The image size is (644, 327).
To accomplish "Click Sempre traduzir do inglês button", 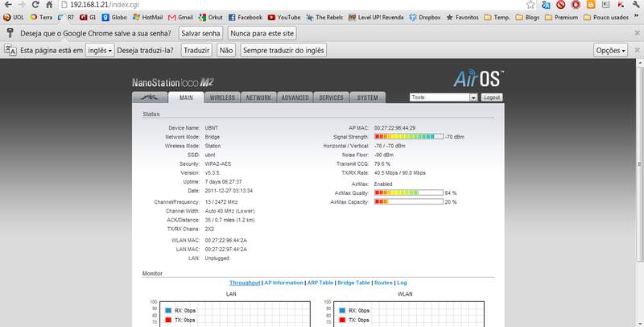I will (283, 50).
